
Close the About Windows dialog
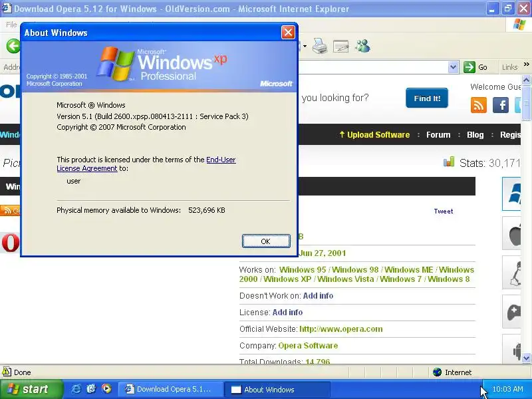(288, 33)
